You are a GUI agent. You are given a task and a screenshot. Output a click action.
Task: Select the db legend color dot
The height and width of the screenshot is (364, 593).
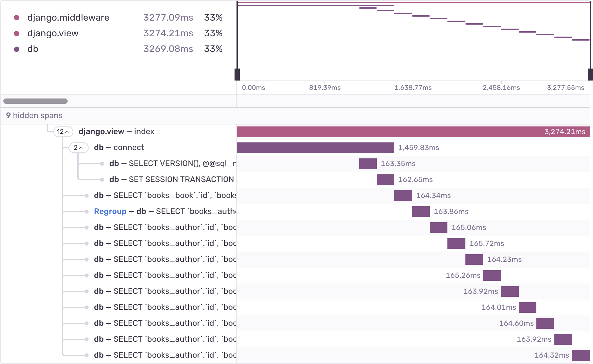[x=17, y=49]
